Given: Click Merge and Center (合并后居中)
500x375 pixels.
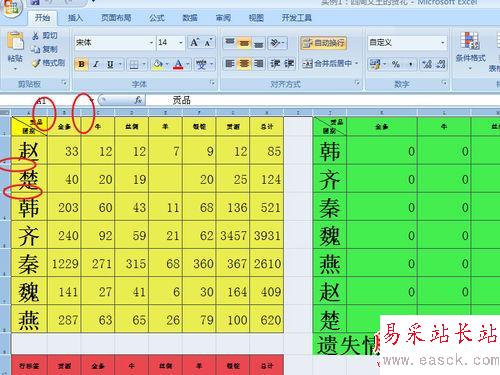Looking at the screenshot, I should (x=327, y=63).
